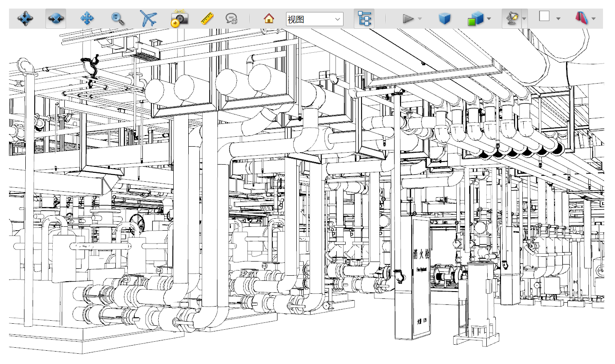
Task: Activate the Pan tool
Action: (x=87, y=19)
